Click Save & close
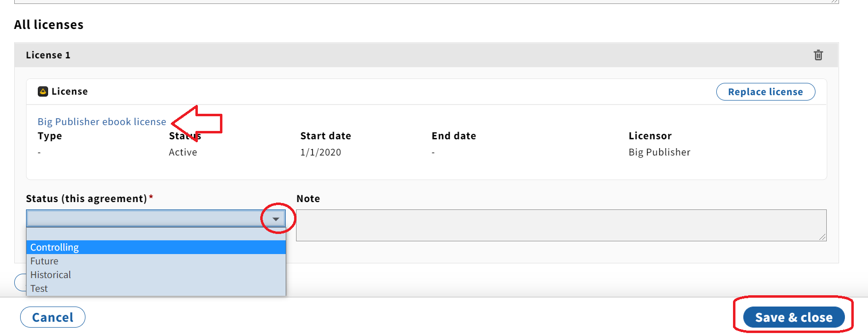 point(793,317)
